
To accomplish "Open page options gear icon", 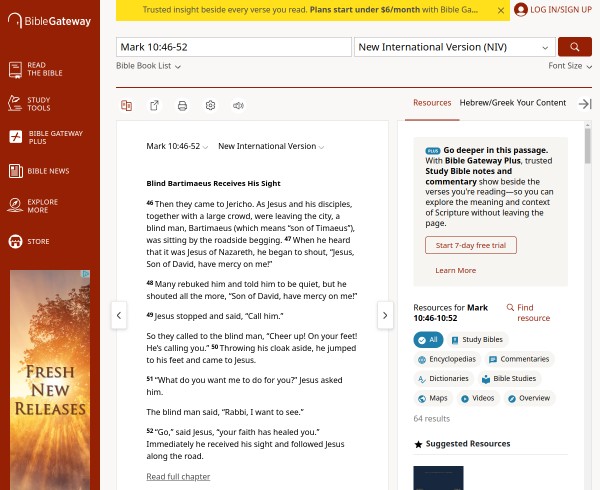I will coord(210,105).
